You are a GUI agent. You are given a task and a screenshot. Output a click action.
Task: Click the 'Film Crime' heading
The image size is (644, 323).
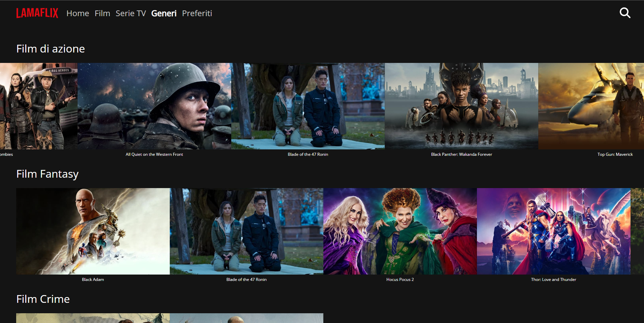click(43, 299)
